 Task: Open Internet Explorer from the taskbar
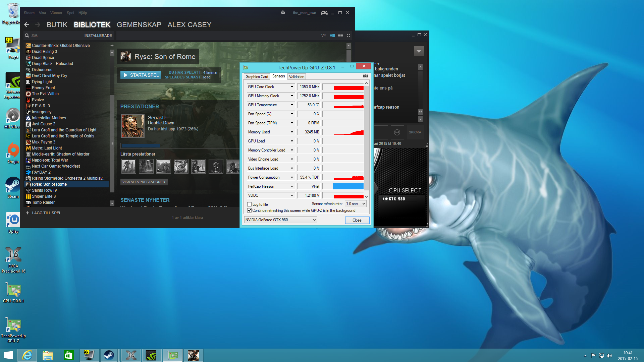tap(27, 355)
